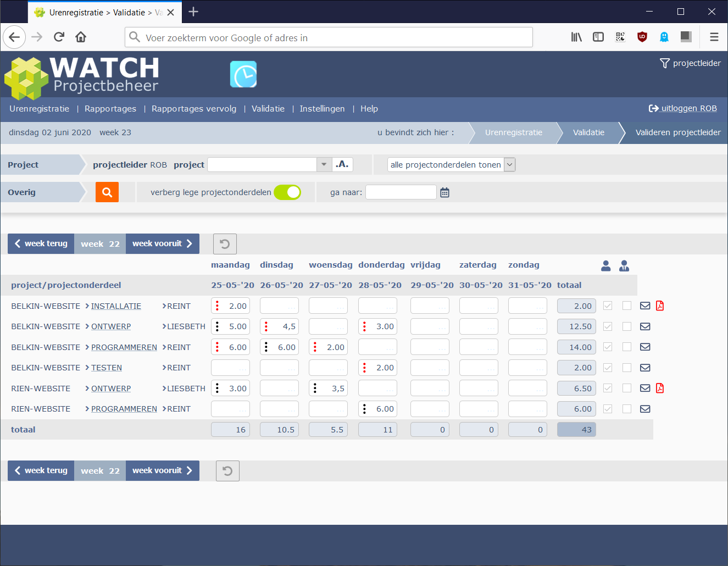Click the project name input field
Viewport: 728px width, 566px height.
(x=263, y=164)
